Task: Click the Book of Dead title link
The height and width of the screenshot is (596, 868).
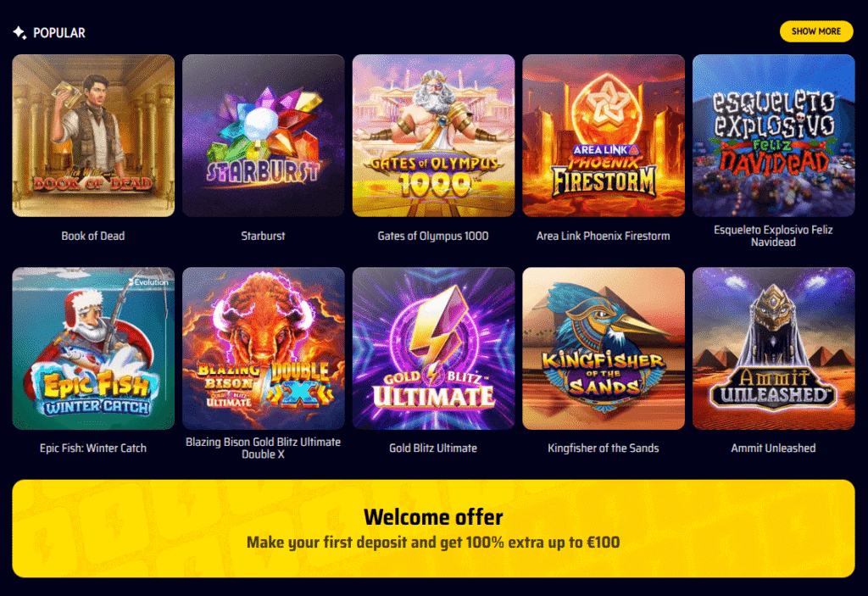Action: click(x=93, y=236)
